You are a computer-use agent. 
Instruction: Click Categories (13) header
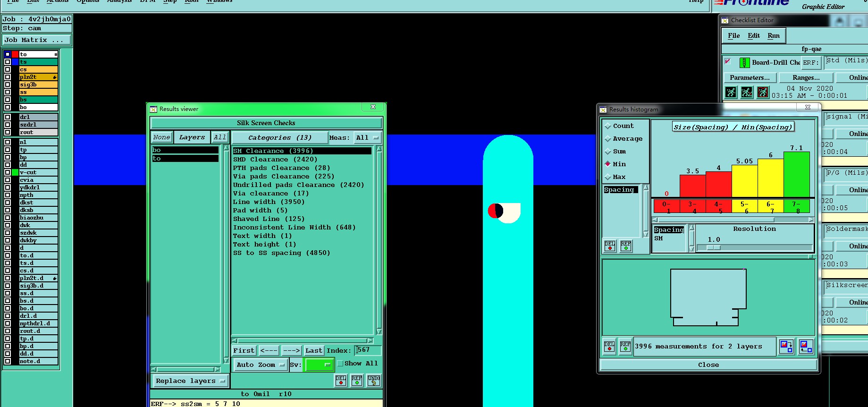click(279, 138)
